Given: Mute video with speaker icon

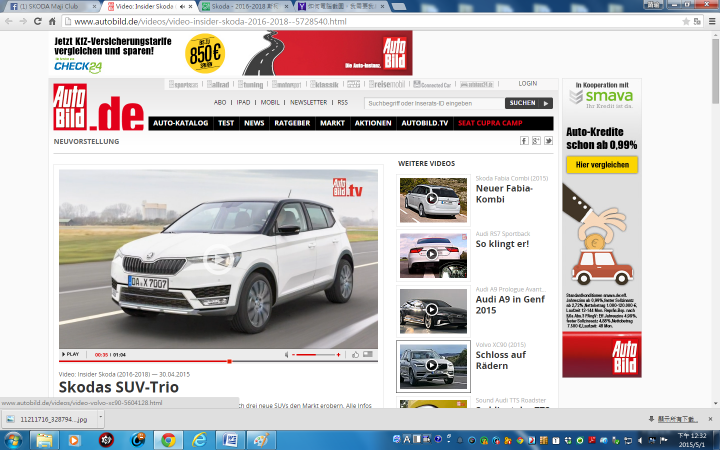Looking at the screenshot, I should tap(287, 354).
